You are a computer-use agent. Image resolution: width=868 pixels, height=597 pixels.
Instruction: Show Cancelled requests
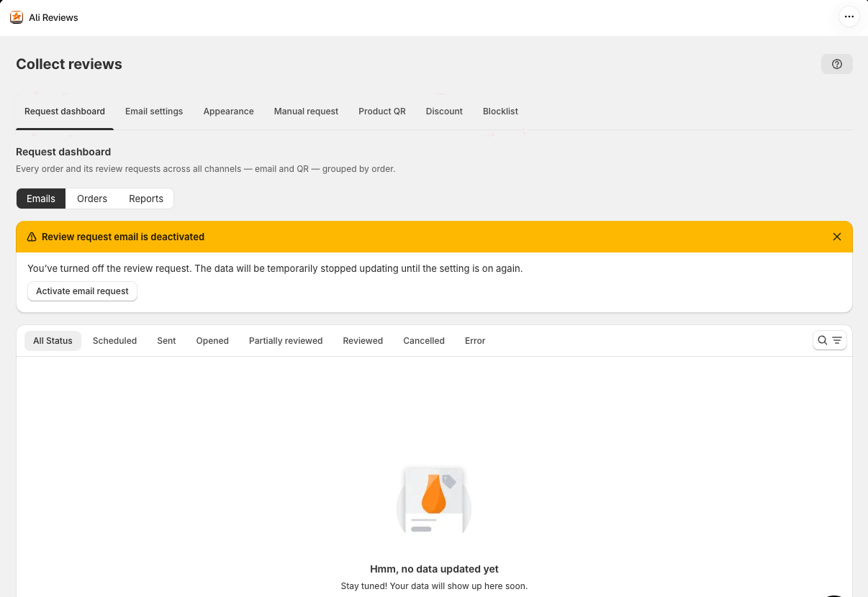coord(424,341)
